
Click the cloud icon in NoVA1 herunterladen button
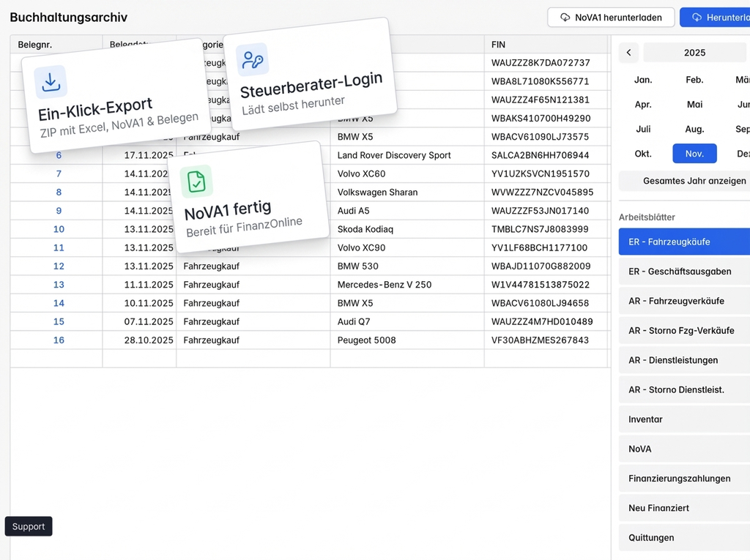565,18
